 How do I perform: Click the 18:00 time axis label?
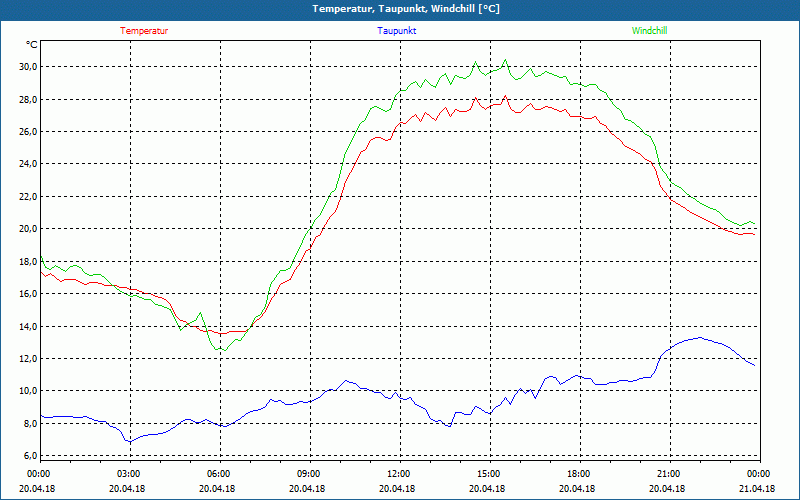pos(578,473)
